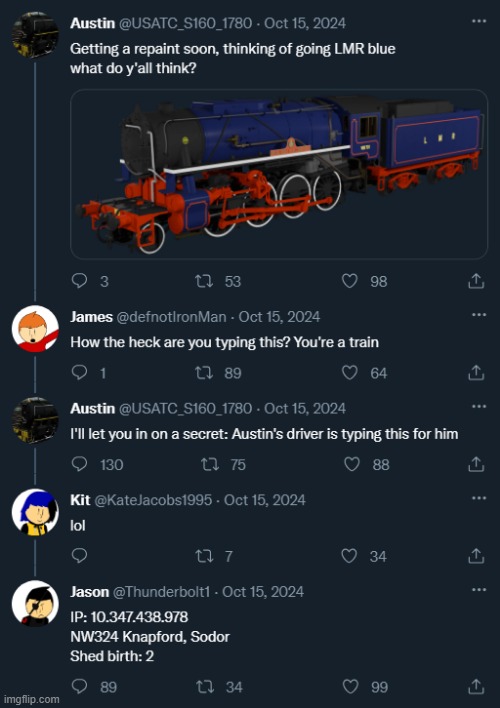
Task: Retweet Kit's lol tweet
Action: pos(204,556)
